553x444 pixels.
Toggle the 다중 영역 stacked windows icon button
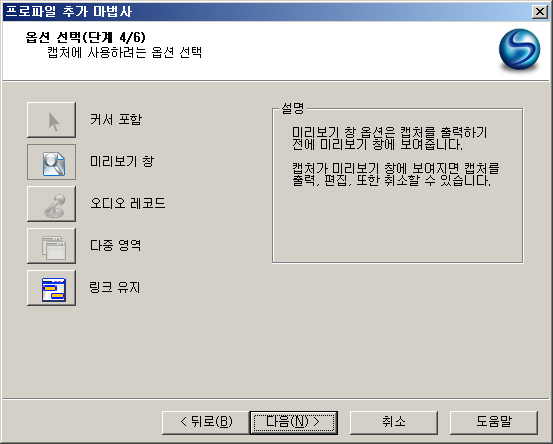point(51,246)
